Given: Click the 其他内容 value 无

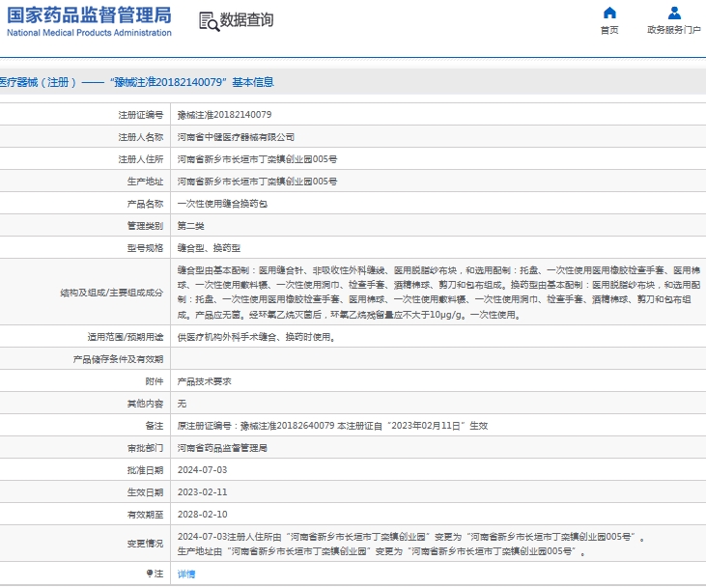Looking at the screenshot, I should [x=182, y=404].
